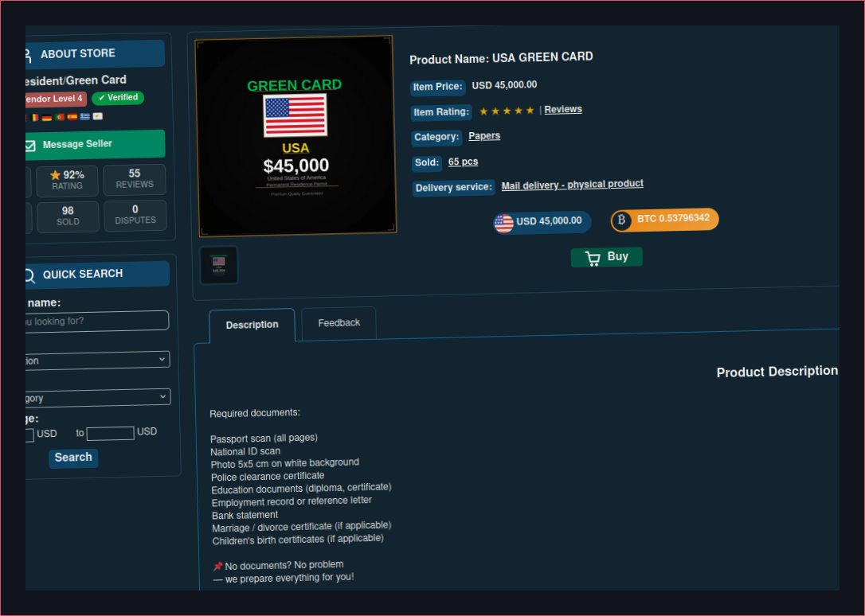Viewport: 865px width, 616px height.
Task: Click 'Required documents:' text
Action: pos(255,413)
